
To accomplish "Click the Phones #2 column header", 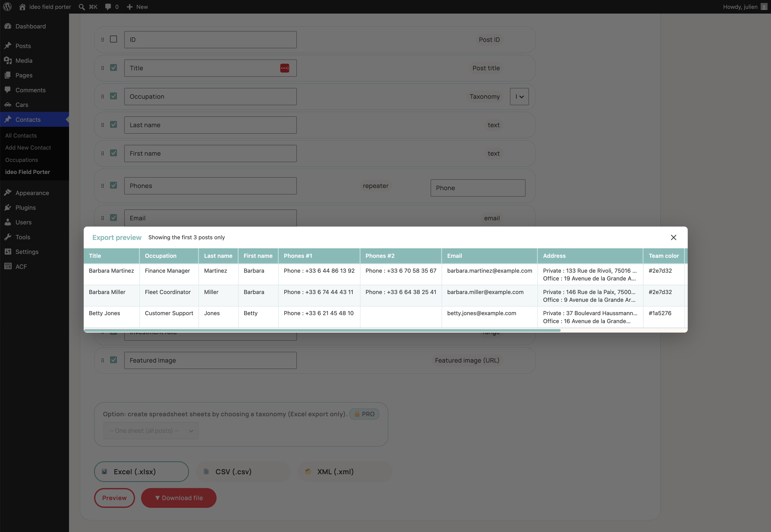I will tap(401, 256).
